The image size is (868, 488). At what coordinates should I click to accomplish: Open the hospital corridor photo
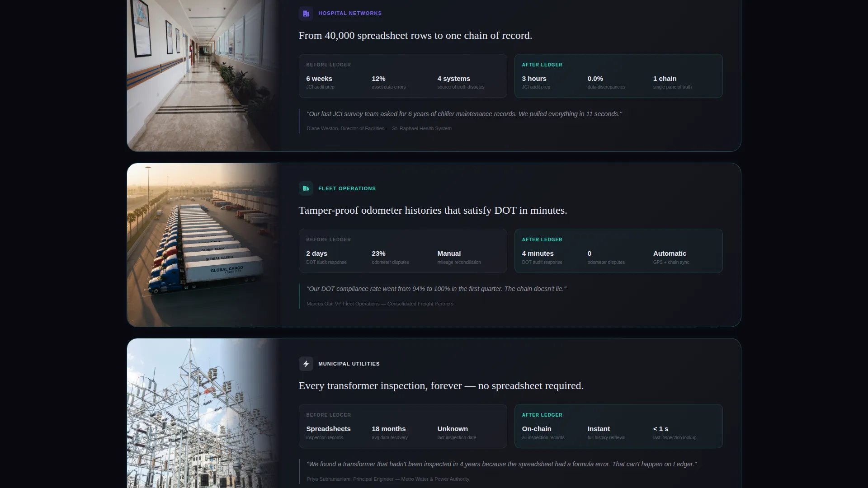tap(204, 75)
